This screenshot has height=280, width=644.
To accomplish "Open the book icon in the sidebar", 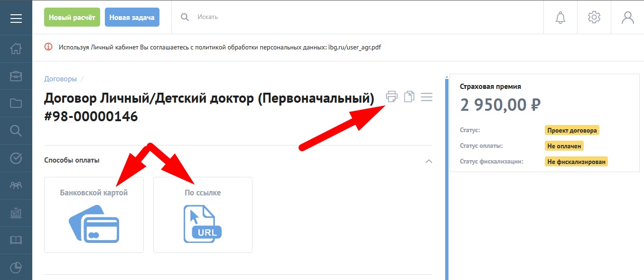I will pos(16,240).
